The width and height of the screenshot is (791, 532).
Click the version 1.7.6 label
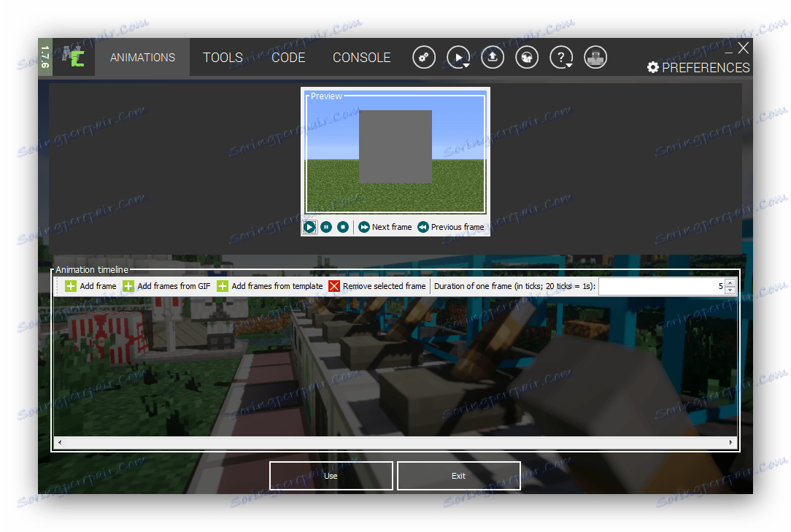pyautogui.click(x=45, y=57)
